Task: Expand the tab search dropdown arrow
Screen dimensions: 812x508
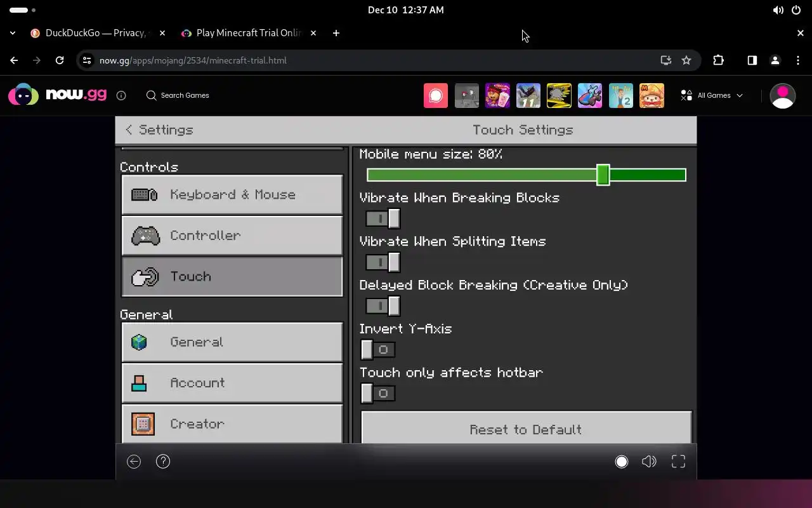Action: coord(12,33)
